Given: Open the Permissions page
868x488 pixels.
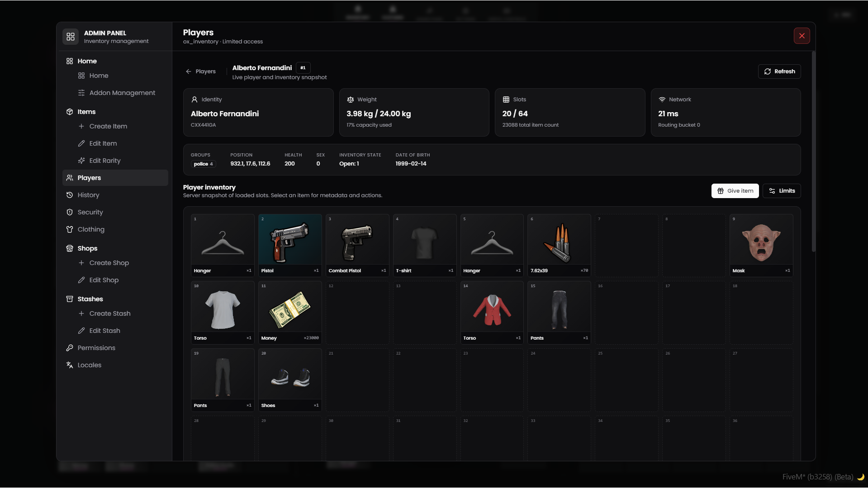Looking at the screenshot, I should 115,348.
